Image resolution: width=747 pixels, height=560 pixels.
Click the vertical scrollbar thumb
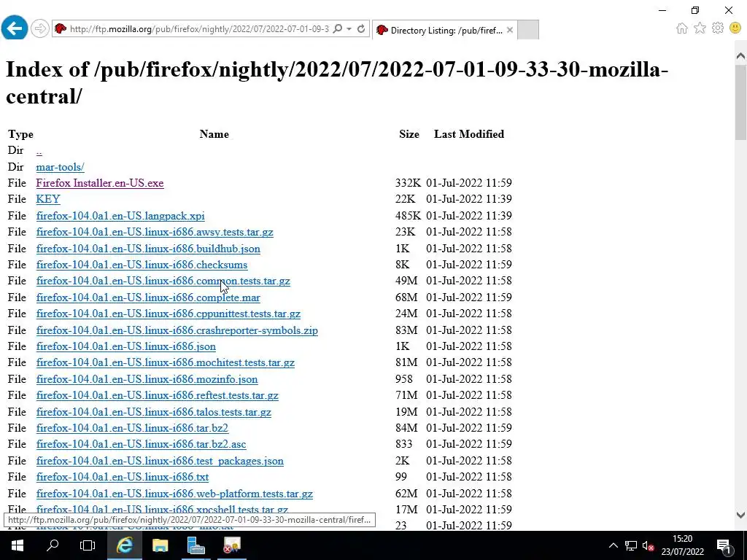740,102
